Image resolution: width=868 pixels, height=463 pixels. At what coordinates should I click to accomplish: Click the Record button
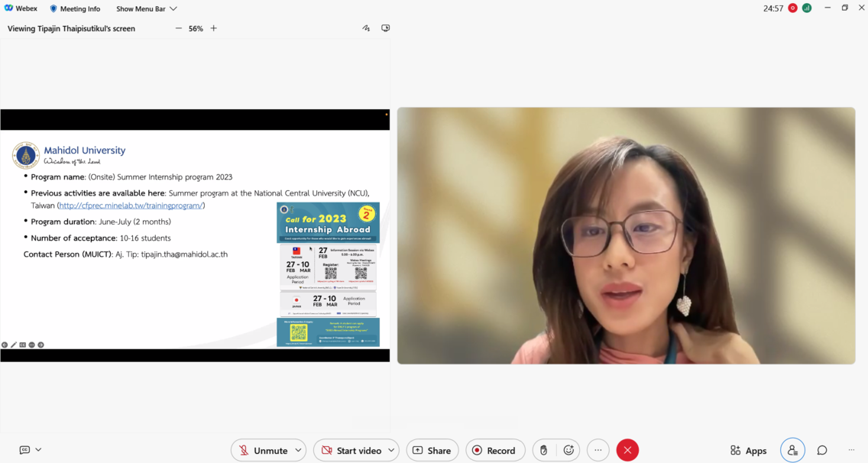pos(494,450)
